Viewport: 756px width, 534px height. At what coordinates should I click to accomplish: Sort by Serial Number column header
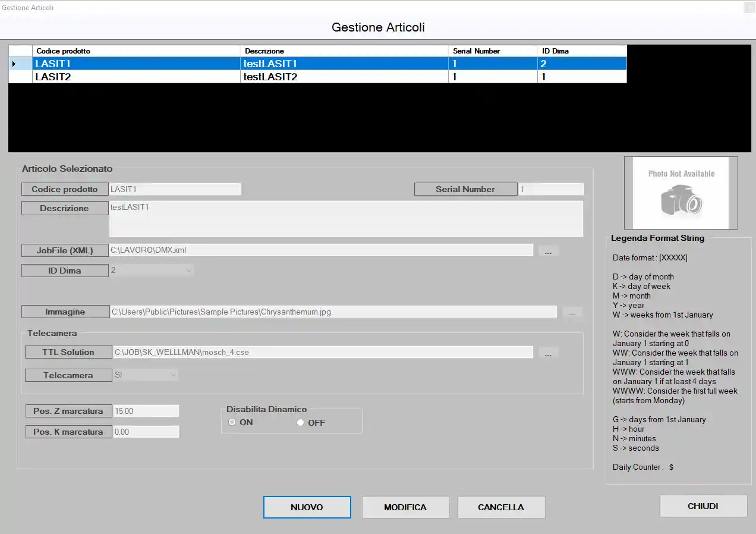(492, 51)
